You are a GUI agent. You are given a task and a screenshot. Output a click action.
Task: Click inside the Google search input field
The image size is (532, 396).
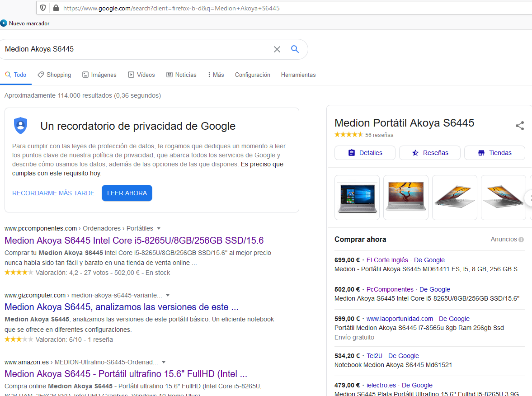pyautogui.click(x=136, y=49)
